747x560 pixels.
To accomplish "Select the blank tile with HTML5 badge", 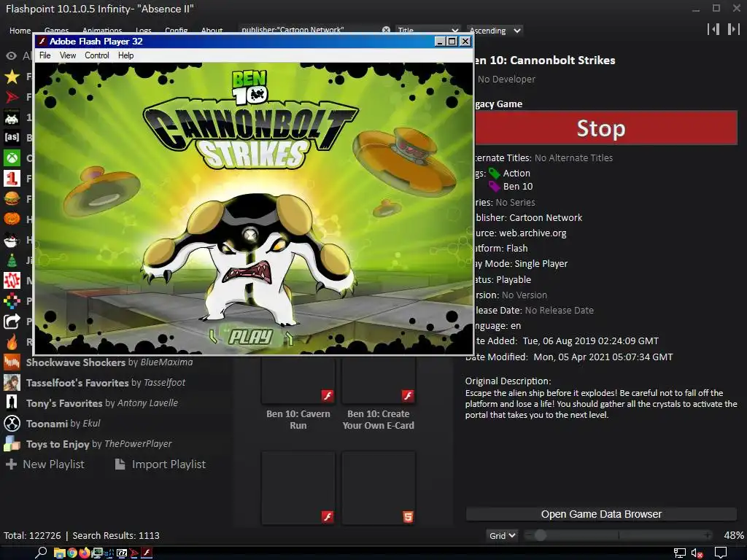I will pyautogui.click(x=379, y=488).
